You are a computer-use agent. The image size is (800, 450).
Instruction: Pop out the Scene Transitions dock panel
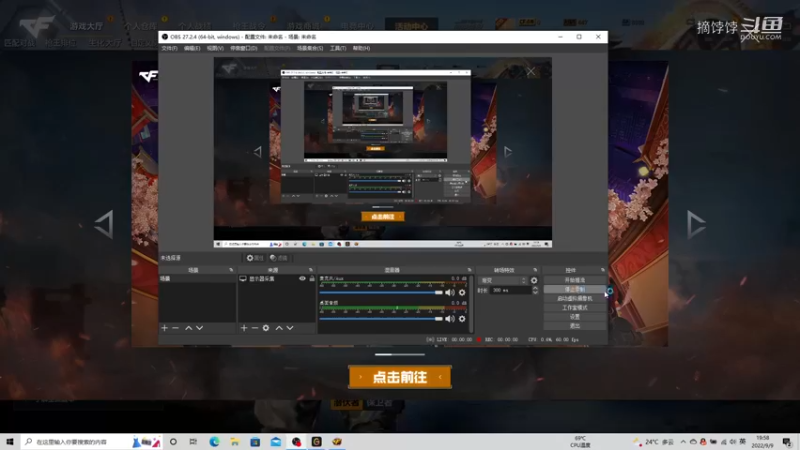click(535, 270)
